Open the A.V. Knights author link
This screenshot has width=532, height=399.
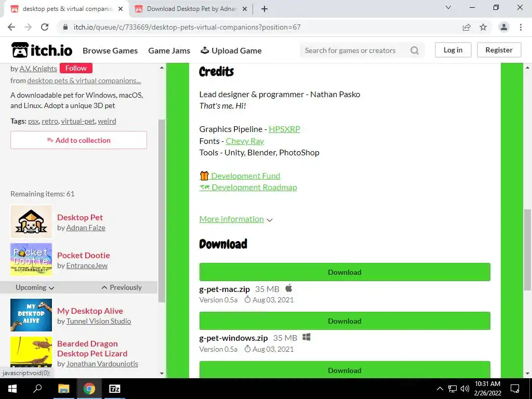click(38, 69)
